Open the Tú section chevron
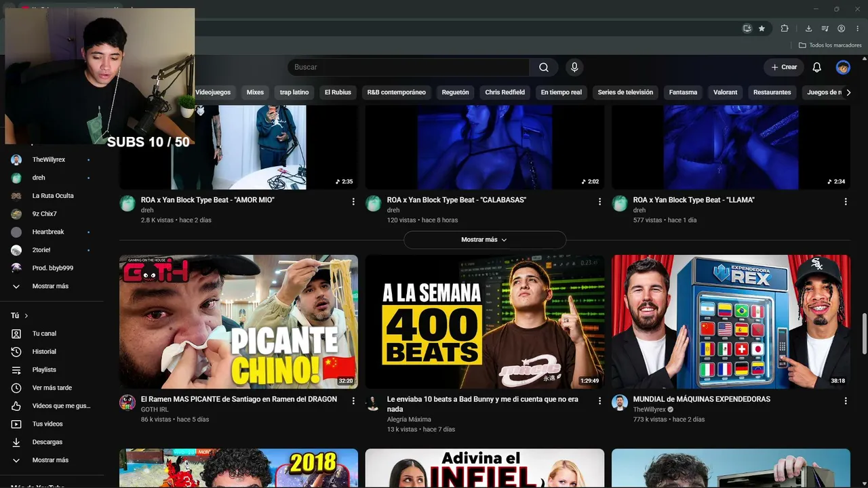 (26, 316)
